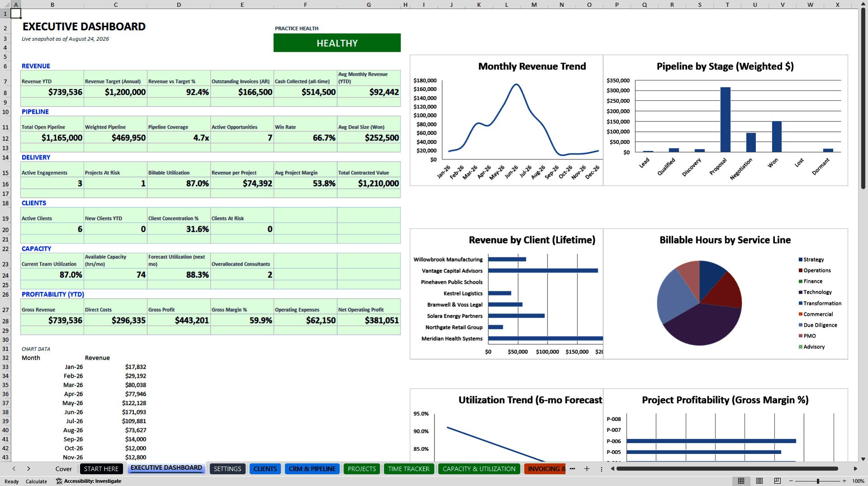Click the vertical scrollbar thumb
Screen dimensions: 868x486
(863, 98)
